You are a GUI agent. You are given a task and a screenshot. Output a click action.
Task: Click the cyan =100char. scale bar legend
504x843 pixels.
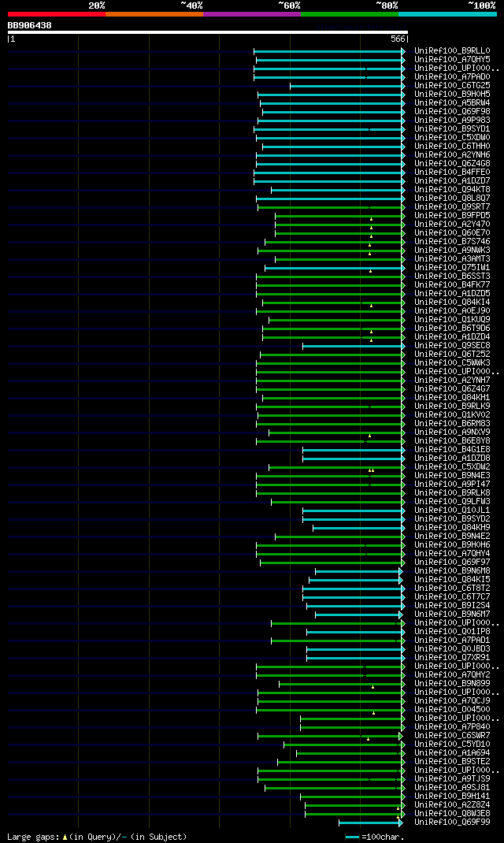352,837
